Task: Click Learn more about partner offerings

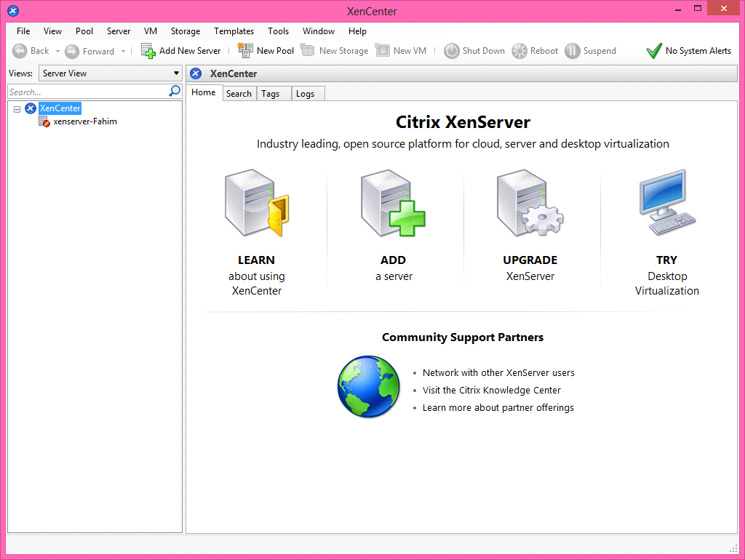Action: (498, 408)
